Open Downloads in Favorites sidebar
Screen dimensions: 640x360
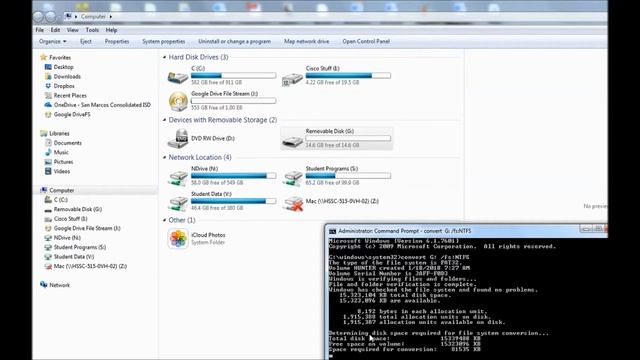[x=67, y=76]
